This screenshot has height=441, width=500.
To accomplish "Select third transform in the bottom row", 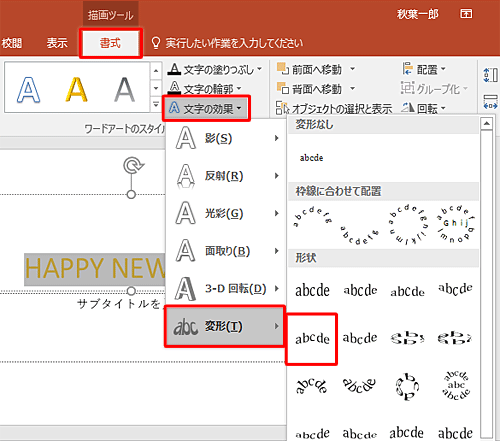I will [407, 433].
